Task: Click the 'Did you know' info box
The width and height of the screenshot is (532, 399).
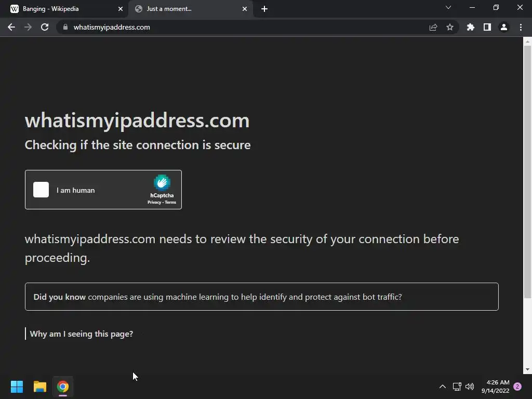Action: 262,297
